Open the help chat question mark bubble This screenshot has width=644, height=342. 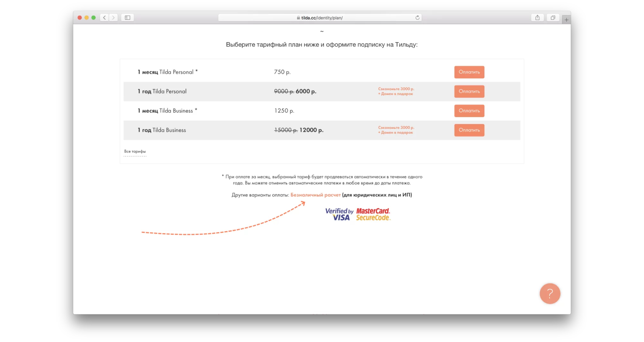pyautogui.click(x=550, y=294)
